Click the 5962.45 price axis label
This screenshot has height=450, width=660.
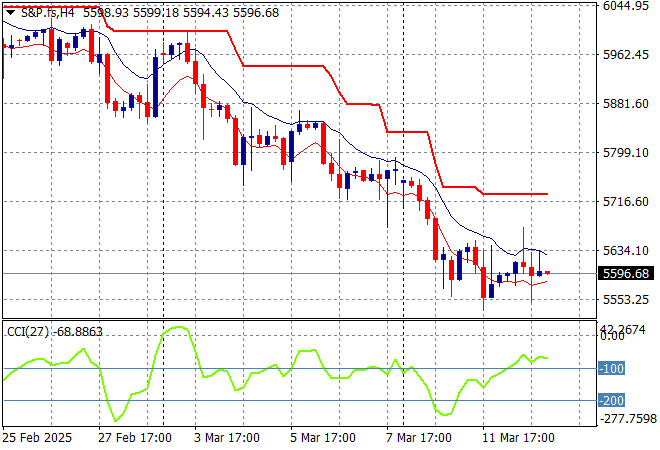tap(626, 55)
